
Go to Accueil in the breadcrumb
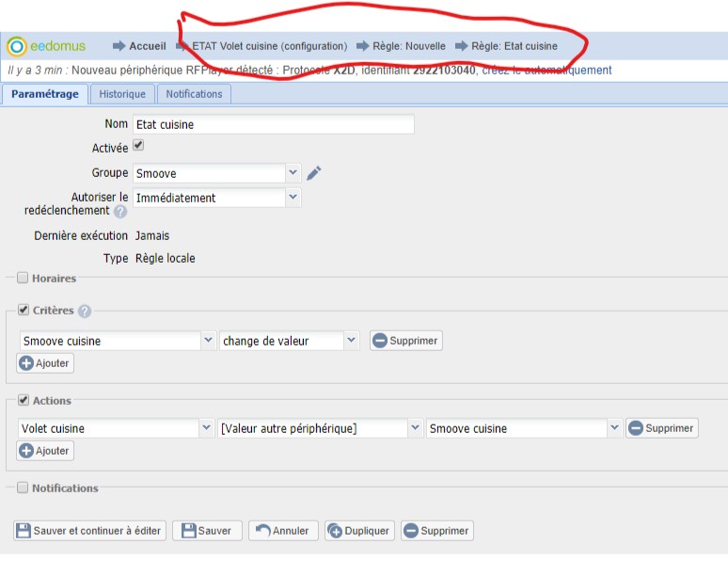tap(147, 46)
